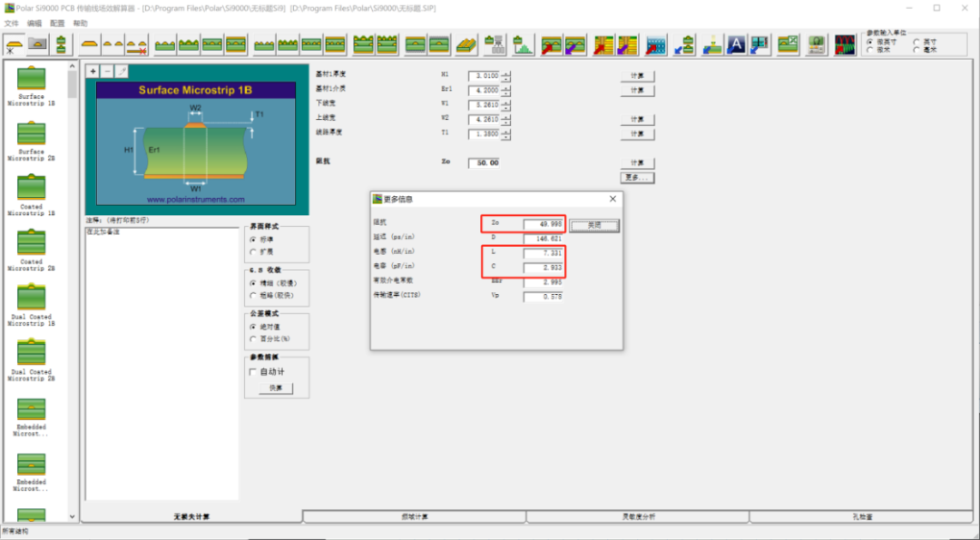Image resolution: width=980 pixels, height=540 pixels.
Task: Click the H1 substrate height input field
Action: [x=485, y=76]
